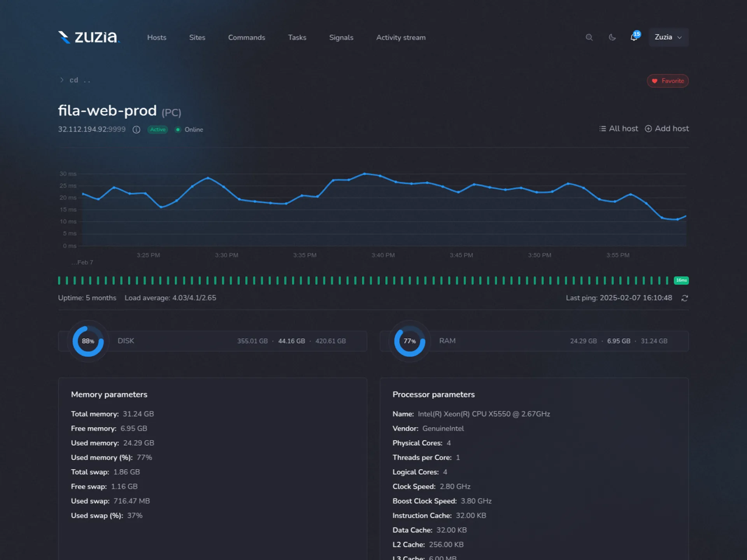Refresh last ping with reload icon
The height and width of the screenshot is (560, 747).
(x=685, y=298)
